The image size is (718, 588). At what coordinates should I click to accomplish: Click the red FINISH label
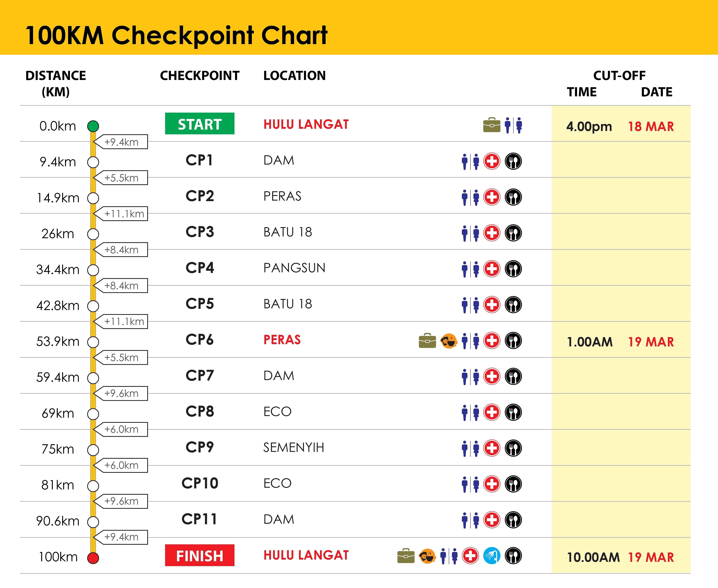[200, 555]
